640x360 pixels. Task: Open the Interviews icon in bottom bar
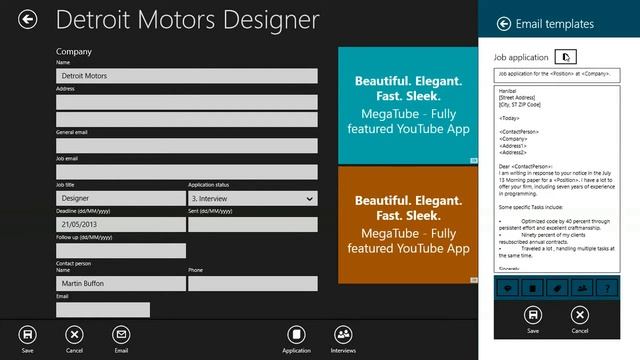343,335
